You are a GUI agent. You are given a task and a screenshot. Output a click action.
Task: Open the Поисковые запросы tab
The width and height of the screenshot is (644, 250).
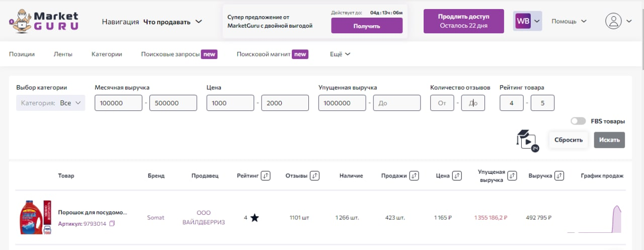click(x=171, y=54)
